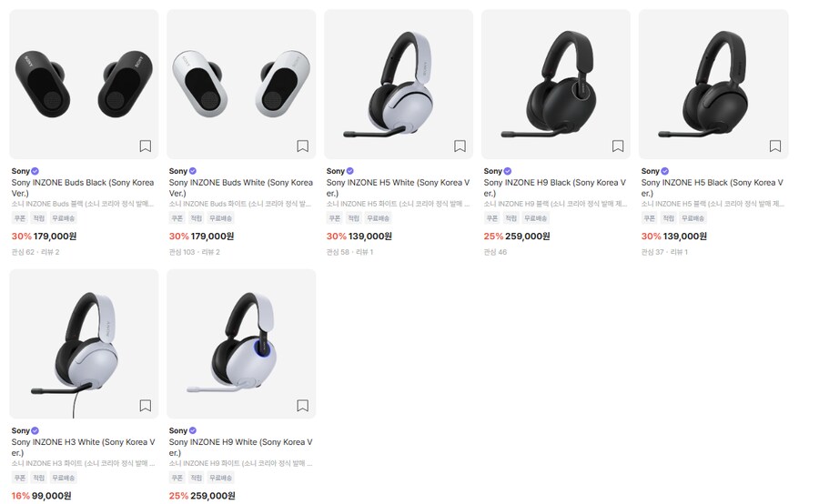Image resolution: width=819 pixels, height=504 pixels.
Task: Bookmark the INZONE Buds White product
Action: coord(303,146)
